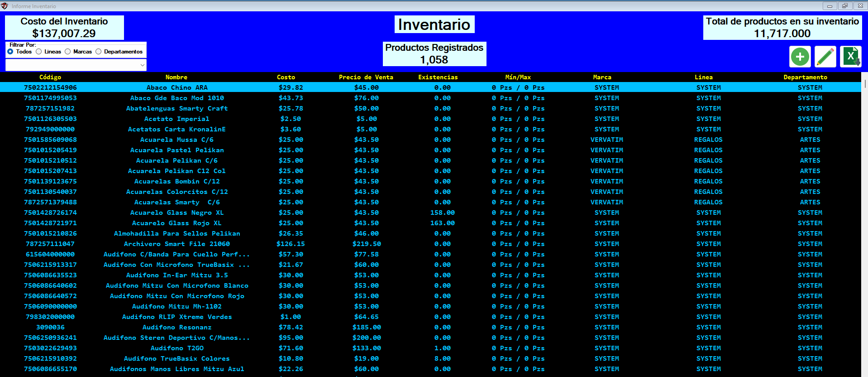Click the Departamento column header
This screenshot has height=377, width=868.
[806, 77]
